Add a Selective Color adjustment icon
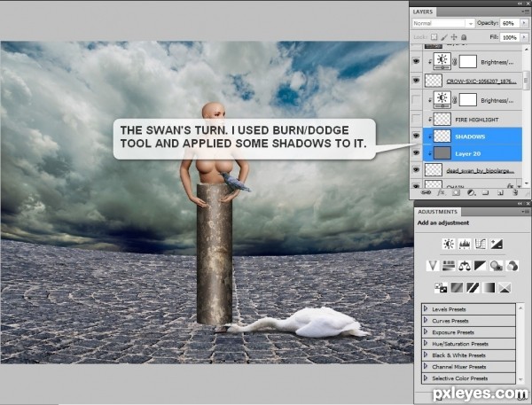The width and height of the screenshot is (532, 405). tap(505, 288)
